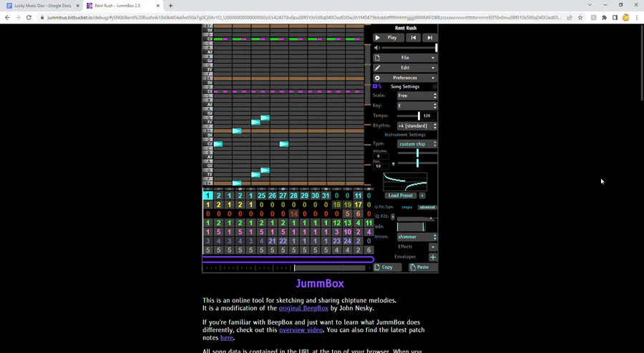Go back in browser history
Image resolution: width=644 pixels, height=353 pixels.
[x=7, y=18]
